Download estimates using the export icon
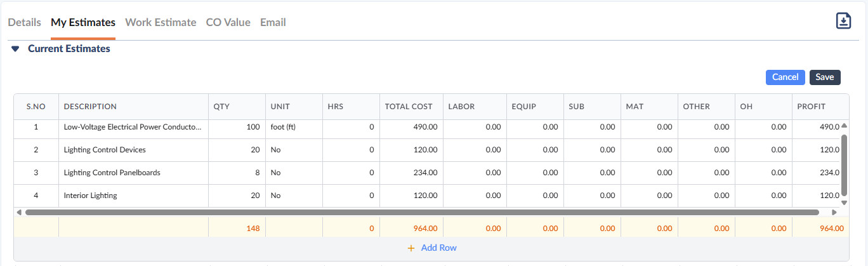Screen dimensions: 868x266 (x=843, y=20)
